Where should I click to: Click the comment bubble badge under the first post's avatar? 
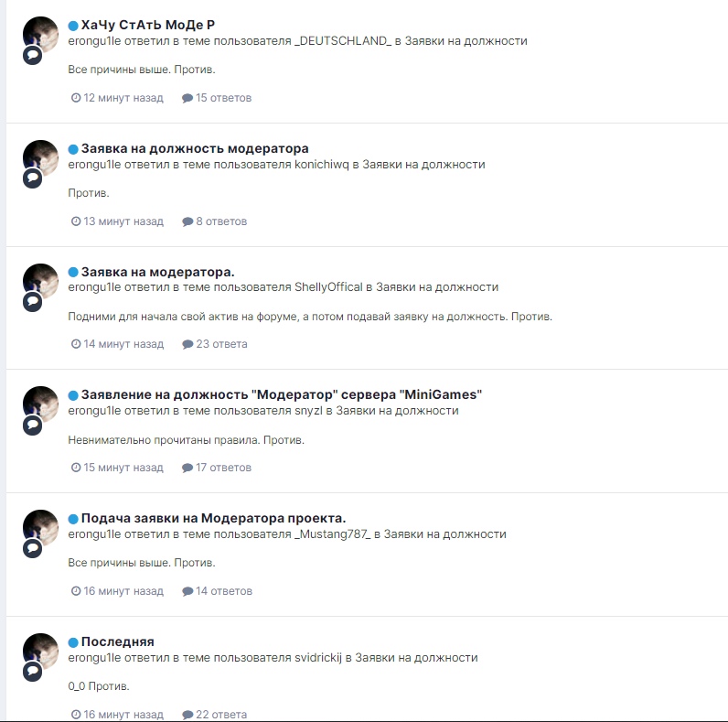click(33, 55)
